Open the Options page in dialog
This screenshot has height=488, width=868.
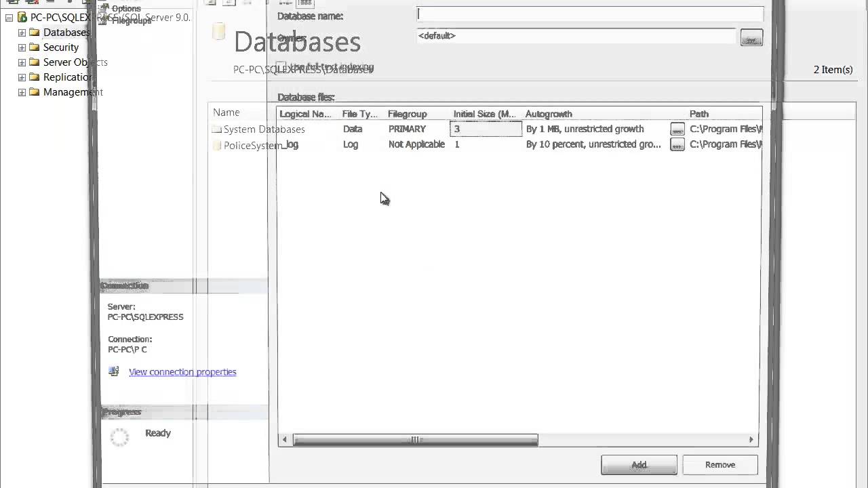click(126, 9)
